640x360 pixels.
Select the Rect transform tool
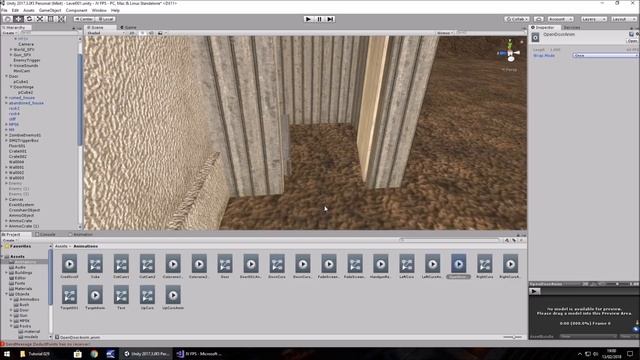click(x=51, y=19)
